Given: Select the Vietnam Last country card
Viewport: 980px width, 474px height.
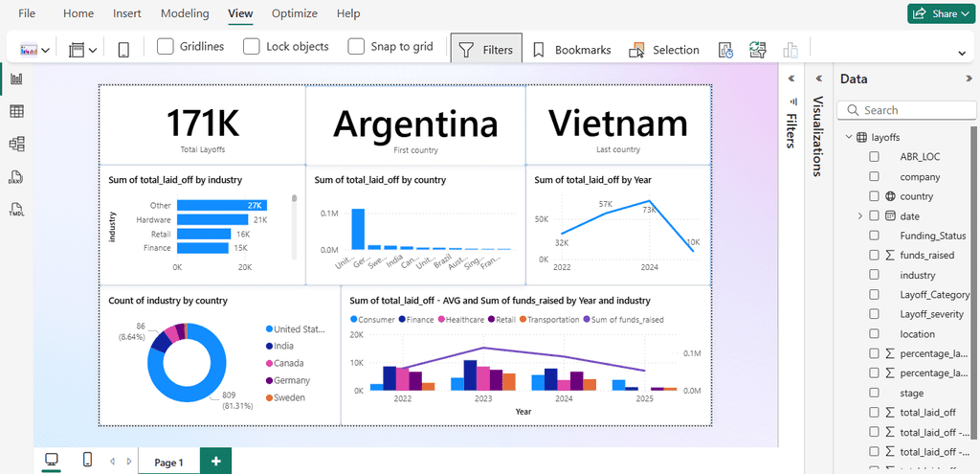Looking at the screenshot, I should pyautogui.click(x=618, y=125).
